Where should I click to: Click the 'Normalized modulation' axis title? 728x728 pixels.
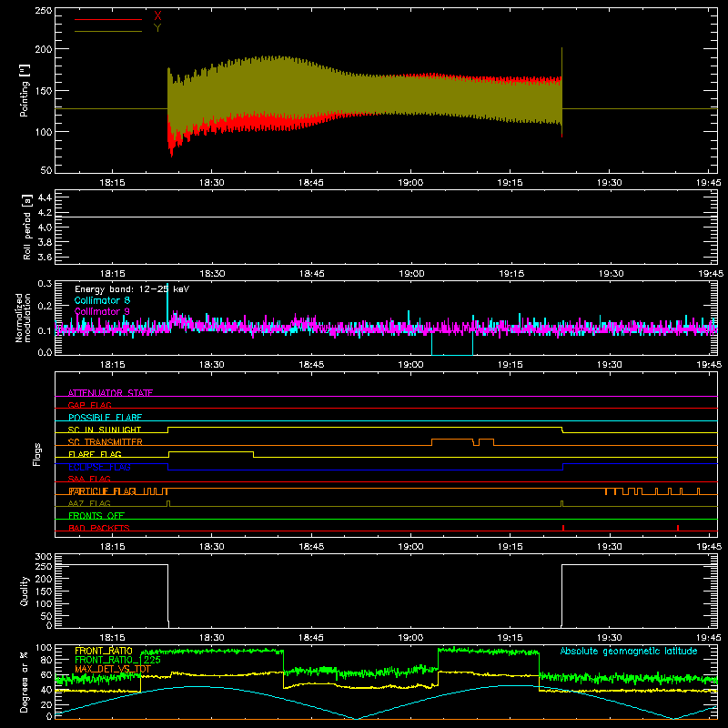(x=22, y=318)
